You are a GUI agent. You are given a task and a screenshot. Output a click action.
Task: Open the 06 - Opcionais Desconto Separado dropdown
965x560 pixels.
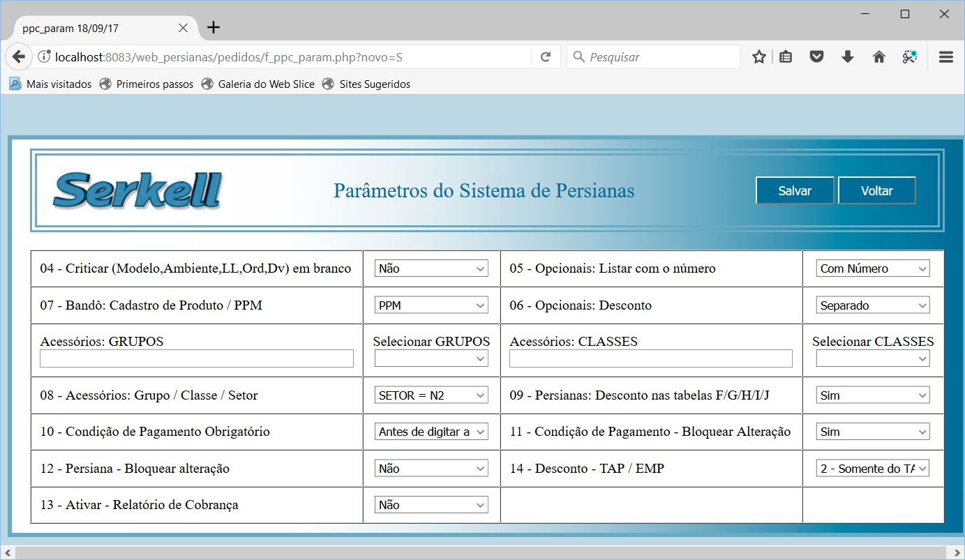(873, 305)
